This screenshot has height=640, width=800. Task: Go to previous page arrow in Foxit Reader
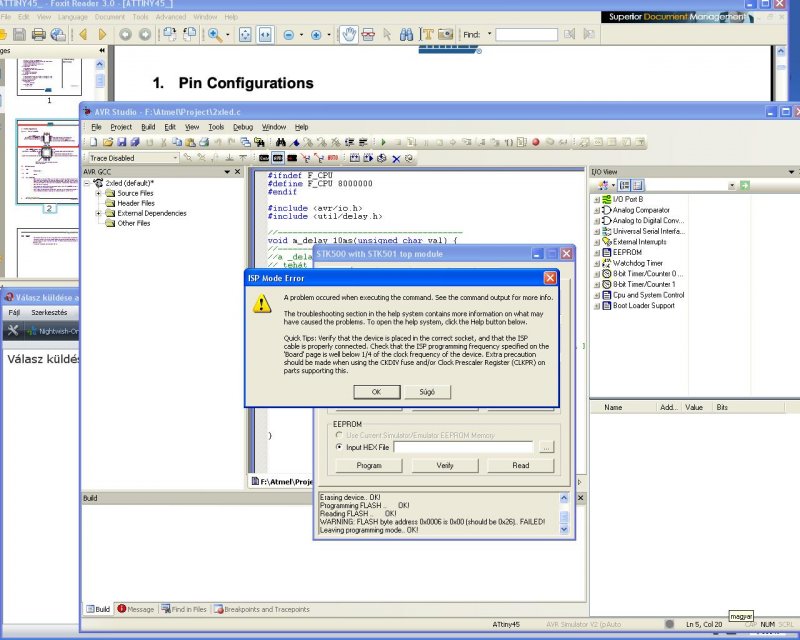point(84,34)
